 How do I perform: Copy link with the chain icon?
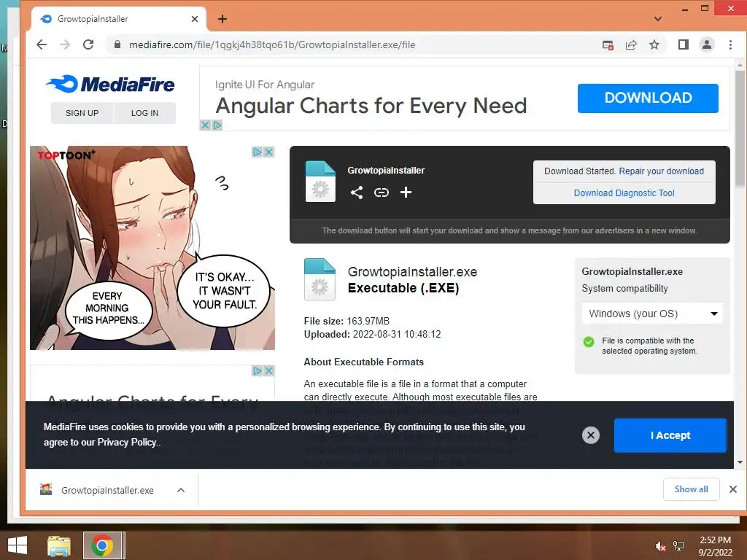point(381,192)
